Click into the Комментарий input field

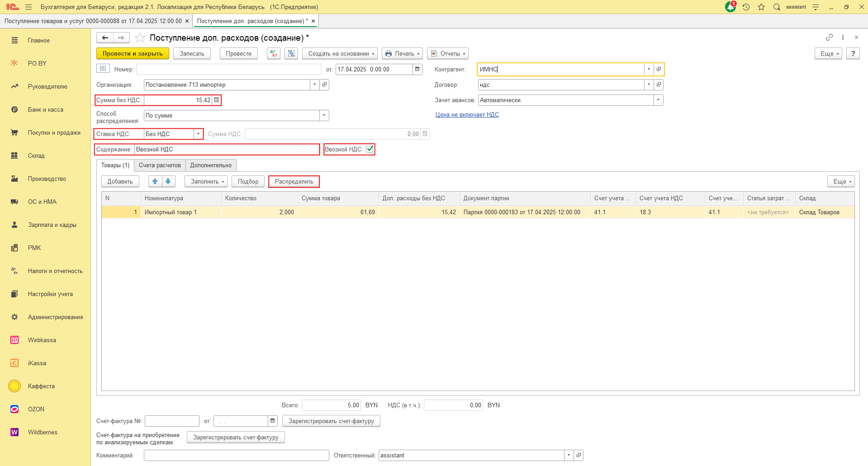click(236, 455)
